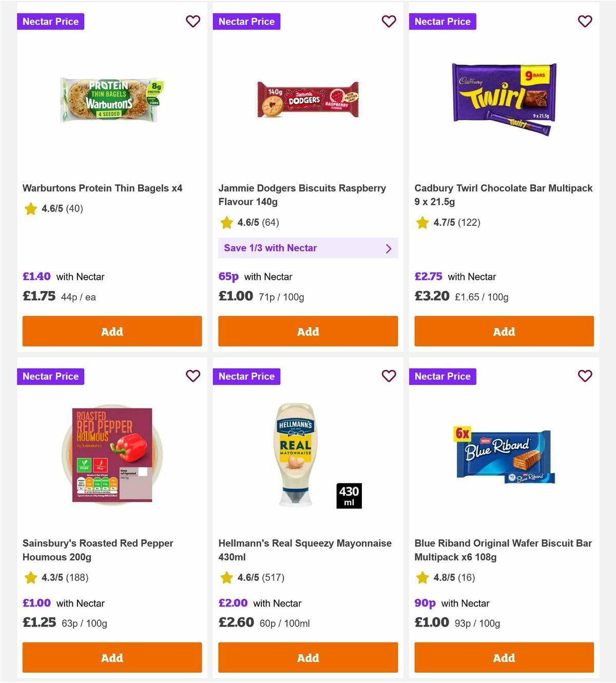Select Nectar Price label on Blue Riband
This screenshot has height=683, width=616.
442,376
